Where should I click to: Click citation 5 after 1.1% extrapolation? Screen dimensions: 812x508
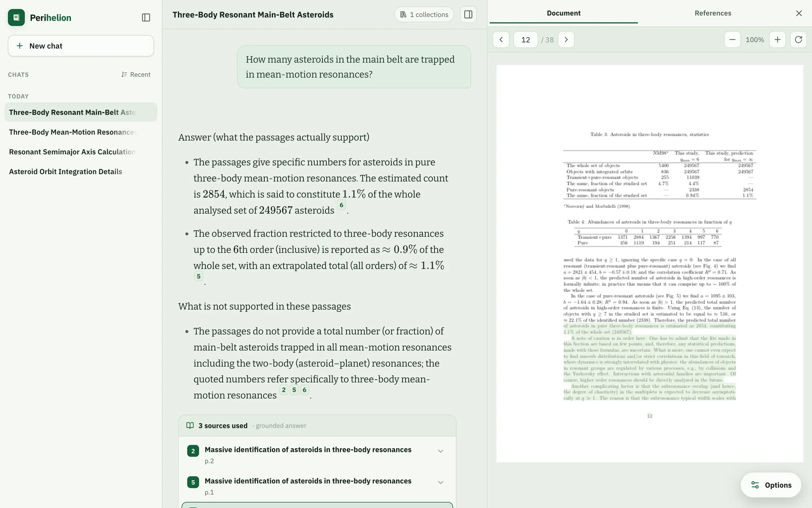point(199,276)
